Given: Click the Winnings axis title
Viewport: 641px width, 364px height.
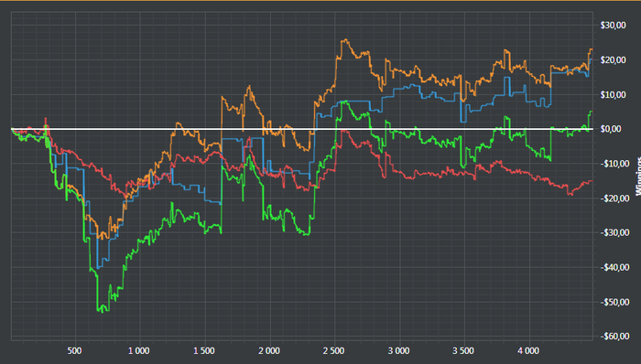Looking at the screenshot, I should click(x=637, y=177).
